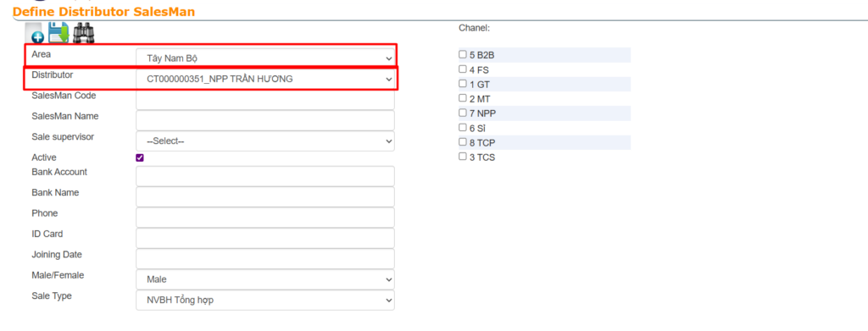This screenshot has height=331, width=868.
Task: Click the add new record icon
Action: tap(36, 33)
